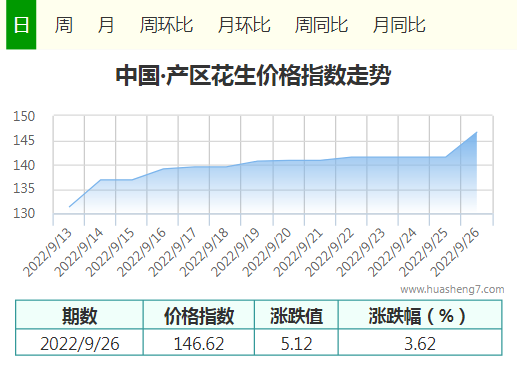Select the 2022/9/26 table date cell
This screenshot has width=517, height=367.
tap(79, 343)
